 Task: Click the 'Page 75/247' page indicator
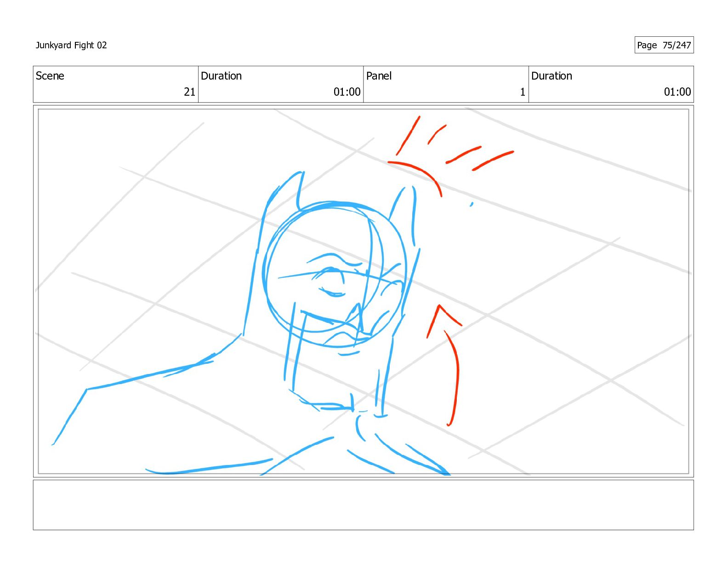[664, 45]
